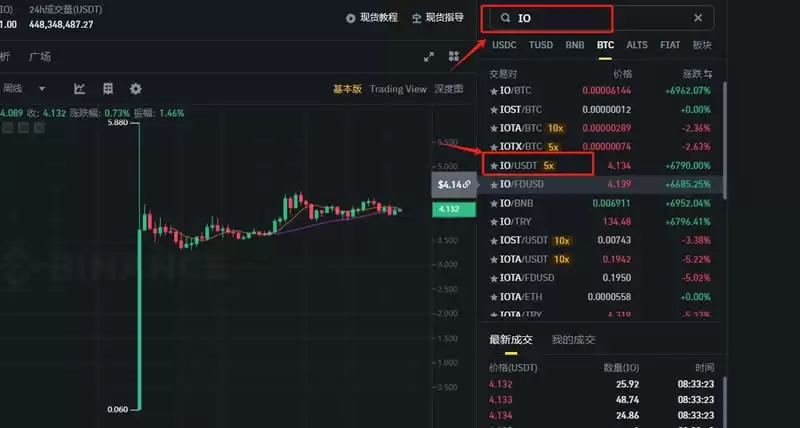
Task: Select the IO/FDUSD trading pair row
Action: click(x=601, y=184)
